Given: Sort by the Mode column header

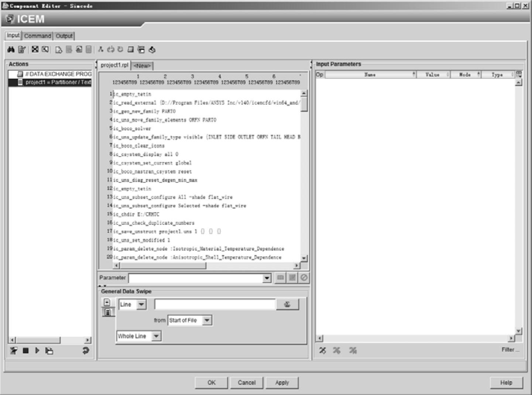Looking at the screenshot, I should [465, 75].
